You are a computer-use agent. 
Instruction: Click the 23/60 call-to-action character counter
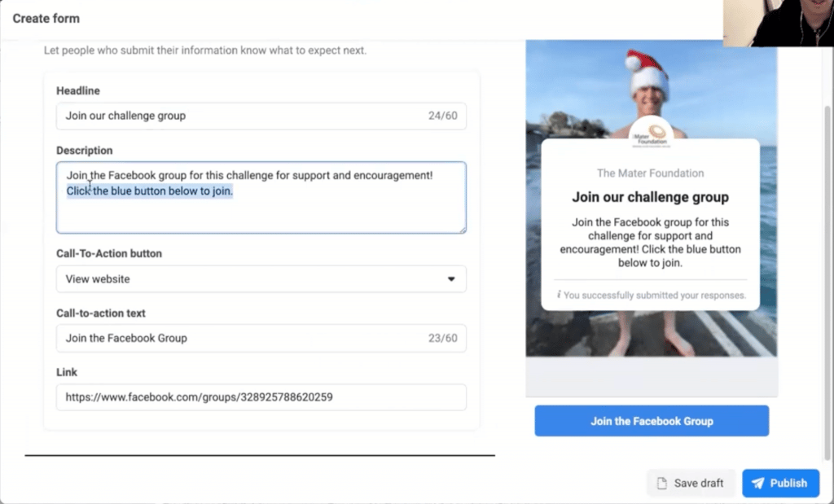pyautogui.click(x=444, y=338)
